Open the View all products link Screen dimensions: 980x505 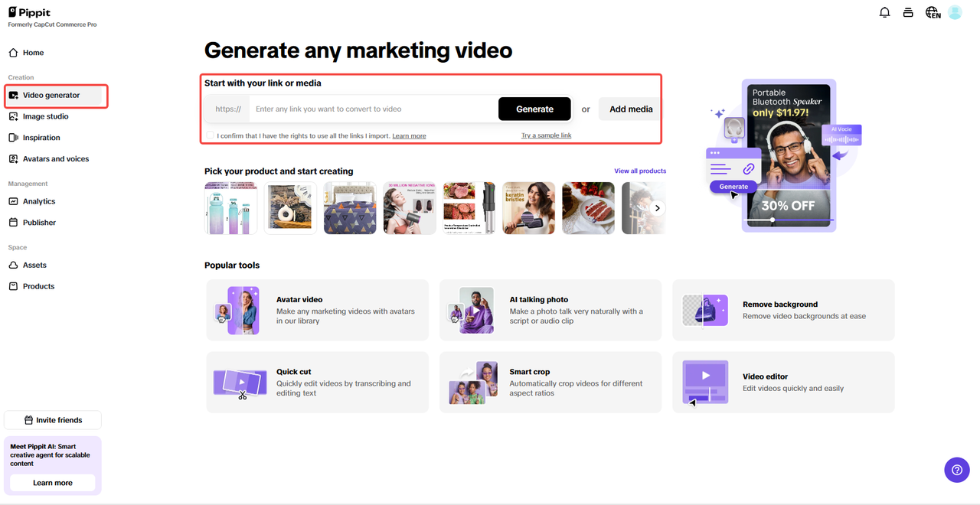click(x=640, y=171)
